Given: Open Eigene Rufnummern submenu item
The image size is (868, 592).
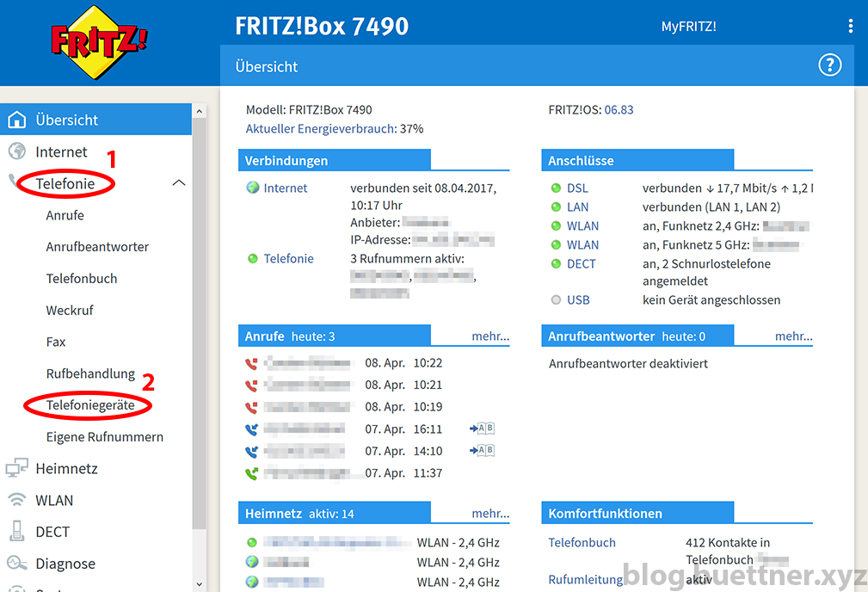Looking at the screenshot, I should coord(105,436).
